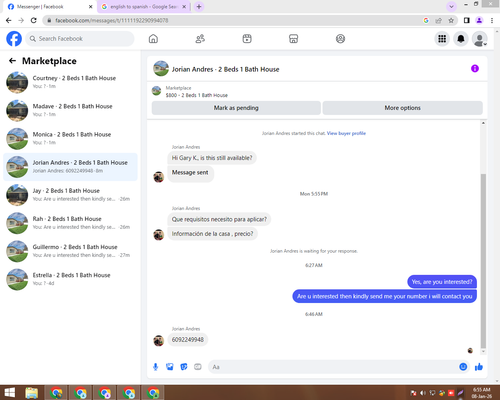Click the volume icon in system tray
500x400 pixels.
[423, 393]
